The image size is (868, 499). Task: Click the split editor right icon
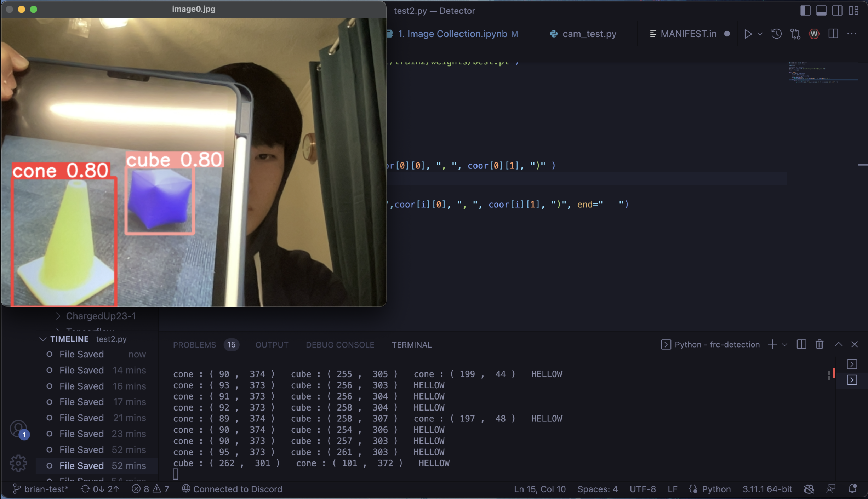pos(833,34)
